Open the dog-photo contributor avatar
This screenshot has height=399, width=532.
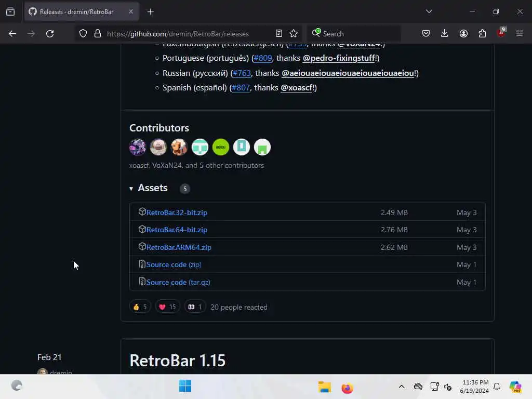[179, 147]
